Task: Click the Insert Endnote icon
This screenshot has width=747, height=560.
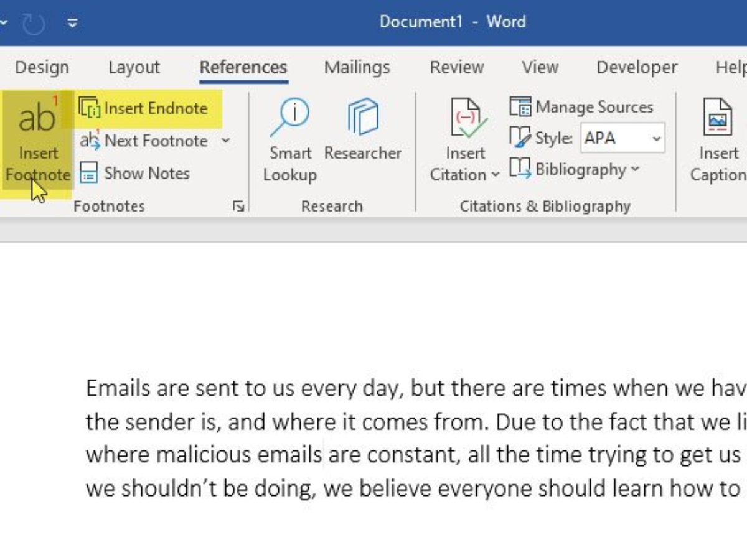Action: click(x=90, y=108)
